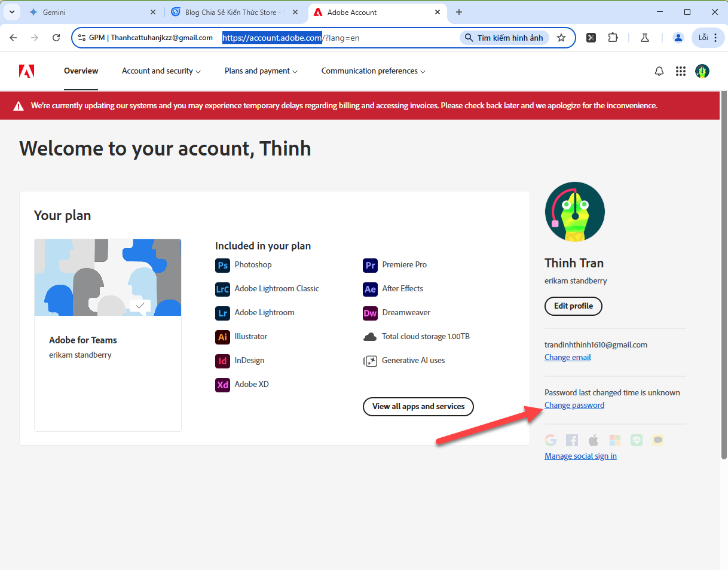
Task: Click the site info icon in address bar
Action: [82, 38]
